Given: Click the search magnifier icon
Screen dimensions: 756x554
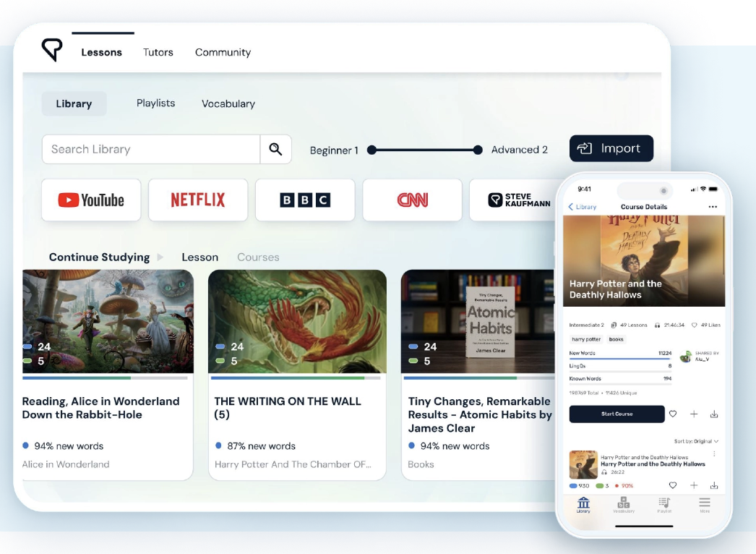Looking at the screenshot, I should click(x=275, y=149).
